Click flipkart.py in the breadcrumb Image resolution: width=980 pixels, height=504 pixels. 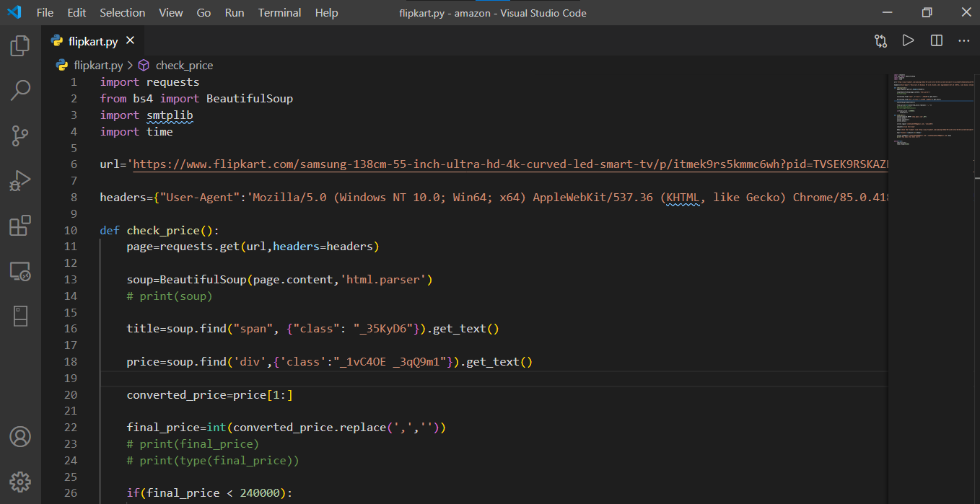point(98,65)
